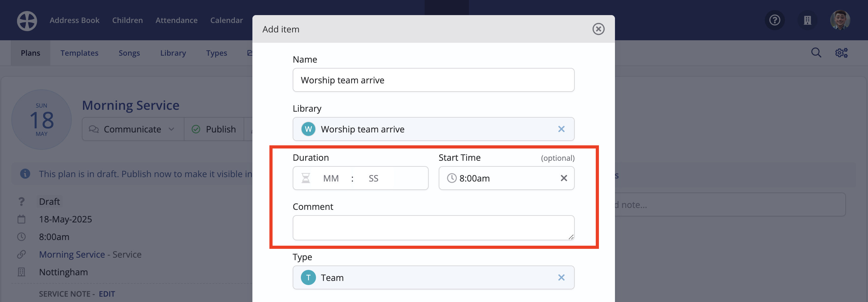Switch to the Types tab

tap(216, 53)
